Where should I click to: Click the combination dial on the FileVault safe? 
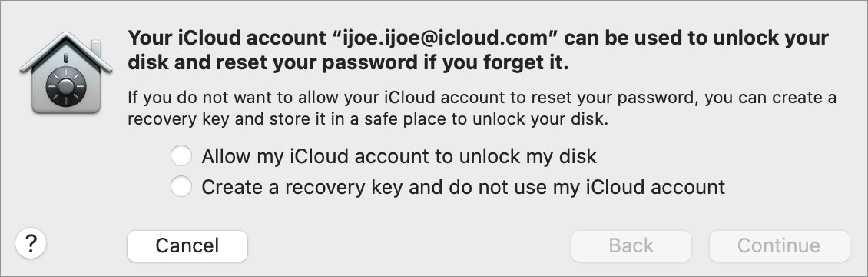click(66, 87)
